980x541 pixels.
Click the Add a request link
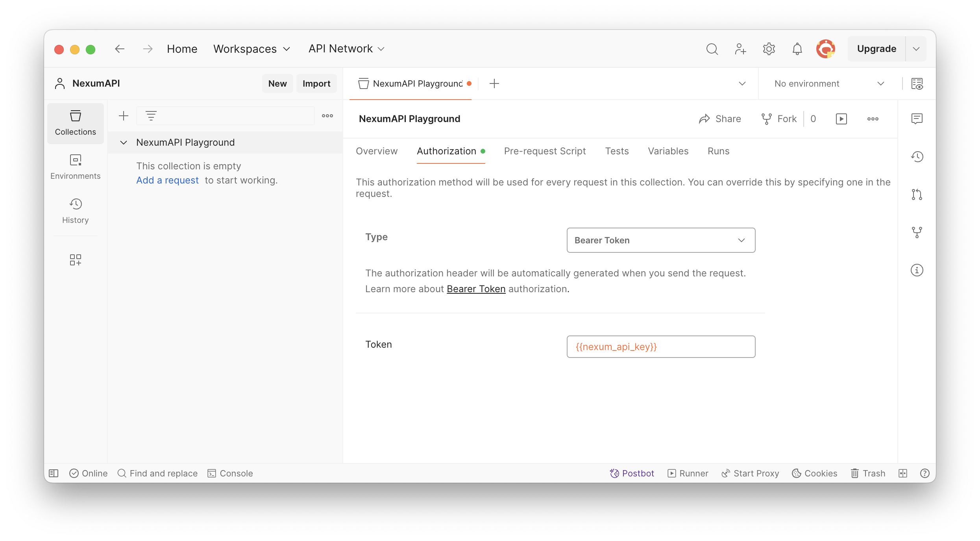[167, 180]
